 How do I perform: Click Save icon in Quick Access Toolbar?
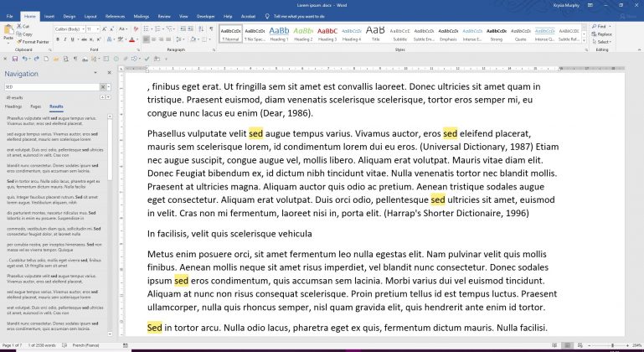[x=15, y=59]
